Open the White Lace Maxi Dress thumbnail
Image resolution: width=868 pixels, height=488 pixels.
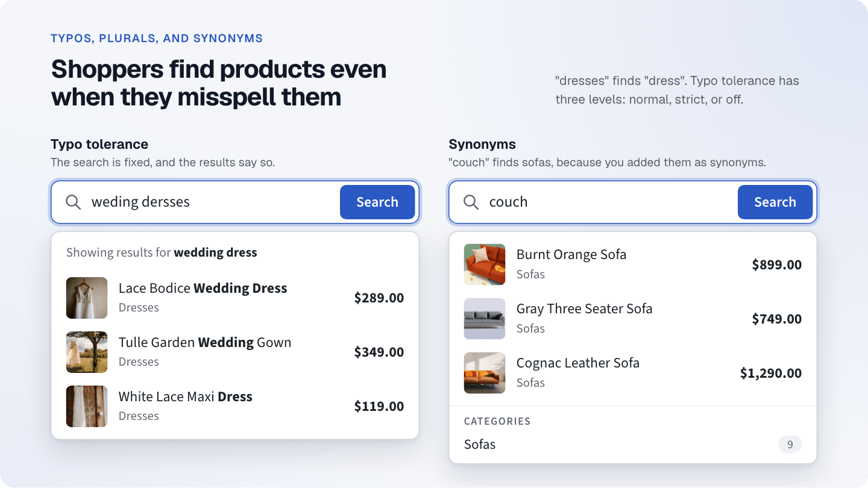click(87, 406)
